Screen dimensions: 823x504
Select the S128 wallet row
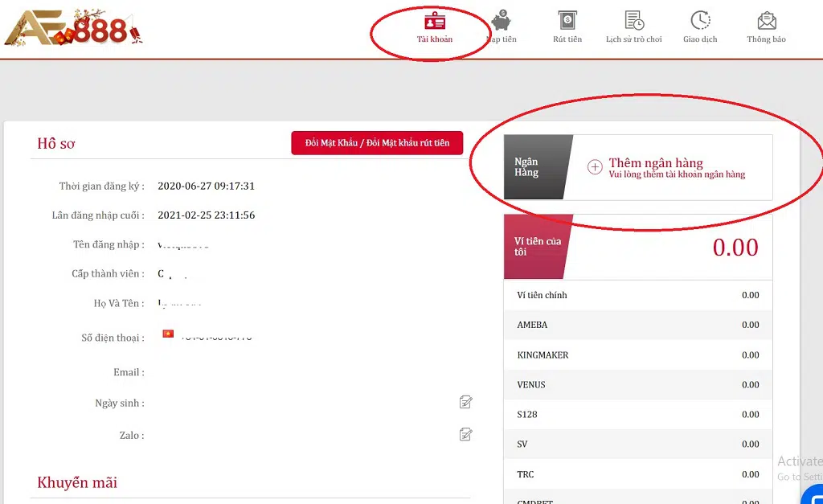pos(637,414)
